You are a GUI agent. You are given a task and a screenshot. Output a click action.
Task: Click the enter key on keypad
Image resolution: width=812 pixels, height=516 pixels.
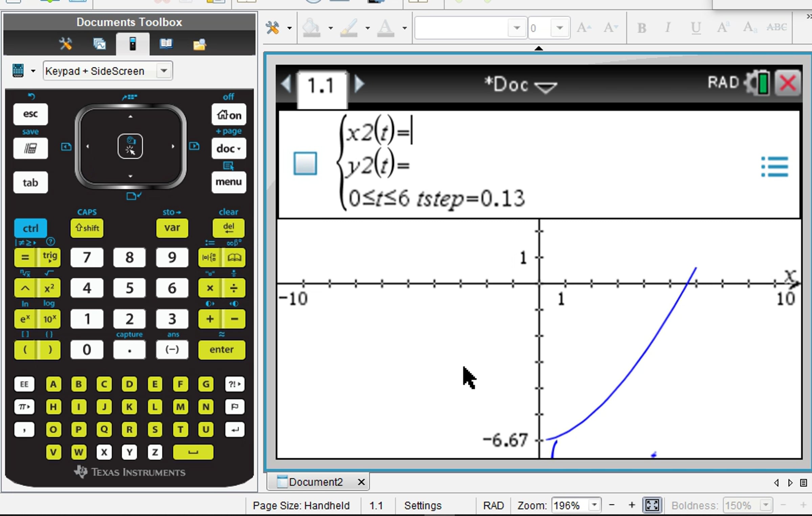pos(222,350)
